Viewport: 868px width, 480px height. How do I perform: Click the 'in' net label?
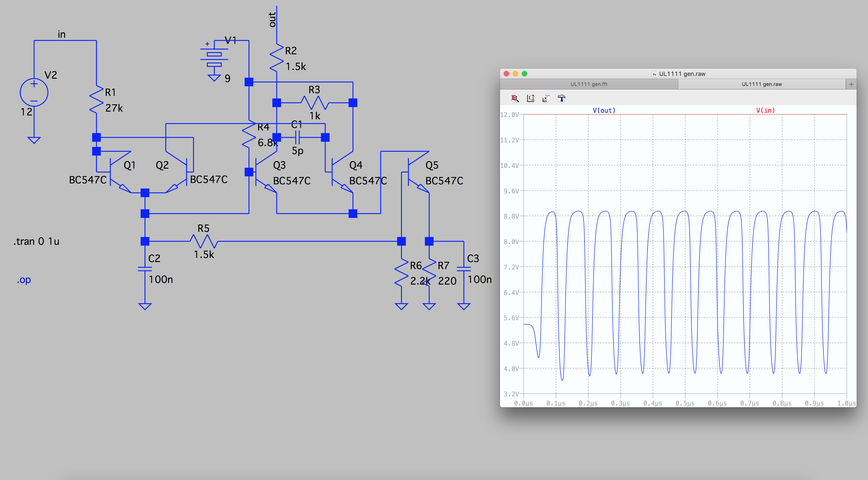click(x=61, y=34)
